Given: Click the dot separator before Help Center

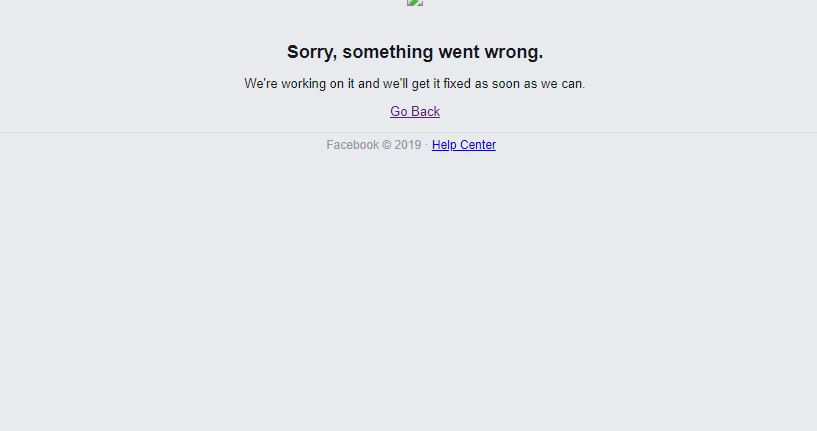Looking at the screenshot, I should (x=426, y=145).
